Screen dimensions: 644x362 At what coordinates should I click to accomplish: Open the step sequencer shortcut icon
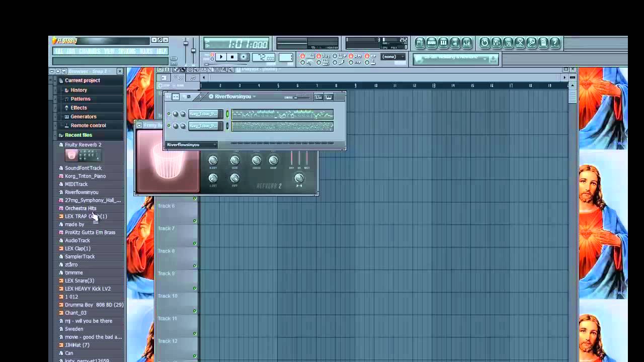[432, 43]
